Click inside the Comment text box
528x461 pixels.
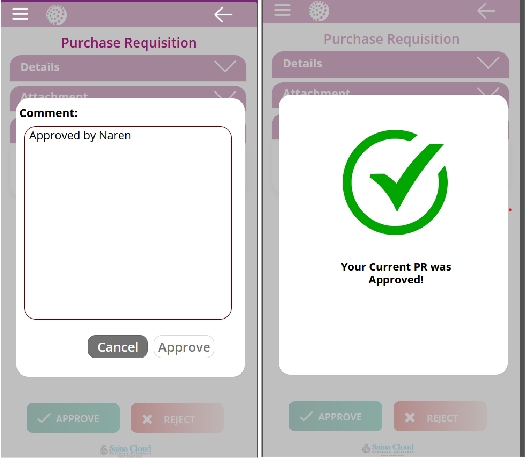pyautogui.click(x=128, y=223)
